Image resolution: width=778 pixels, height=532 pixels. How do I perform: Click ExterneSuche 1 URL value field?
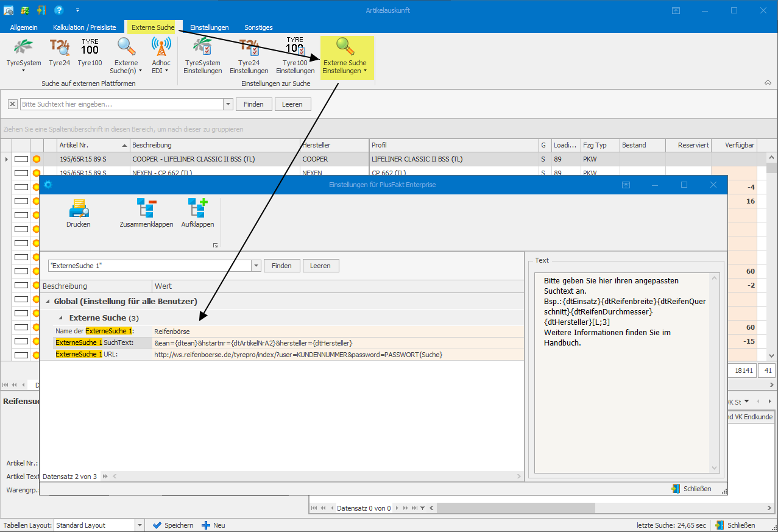click(x=338, y=354)
